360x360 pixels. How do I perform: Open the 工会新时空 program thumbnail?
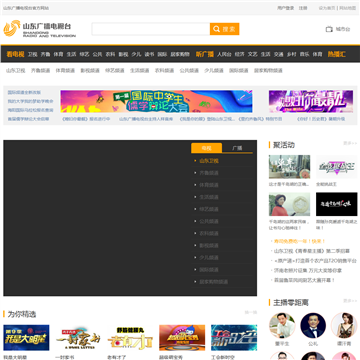click(x=234, y=338)
